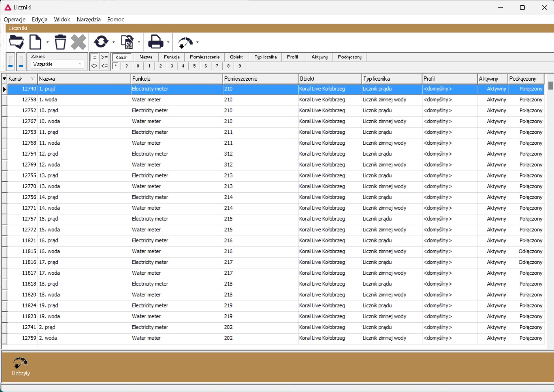This screenshot has height=392, width=554.
Task: Click the Liczniki app logo in title bar
Action: point(8,7)
